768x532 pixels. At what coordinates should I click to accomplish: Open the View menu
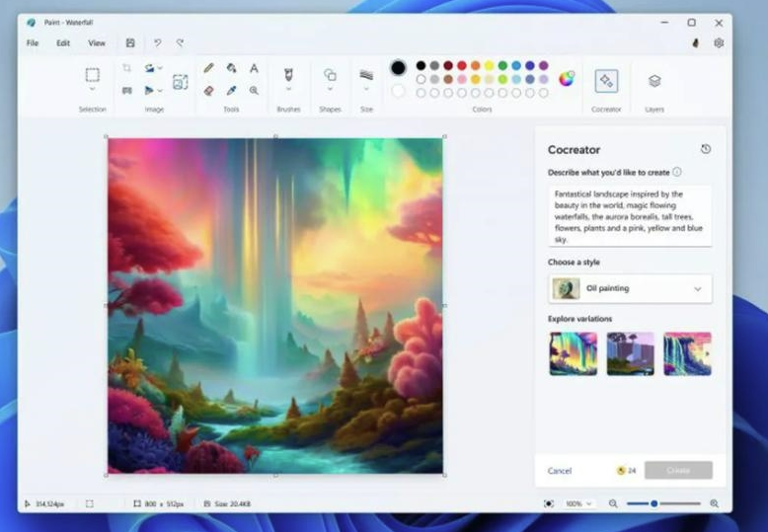pyautogui.click(x=97, y=43)
